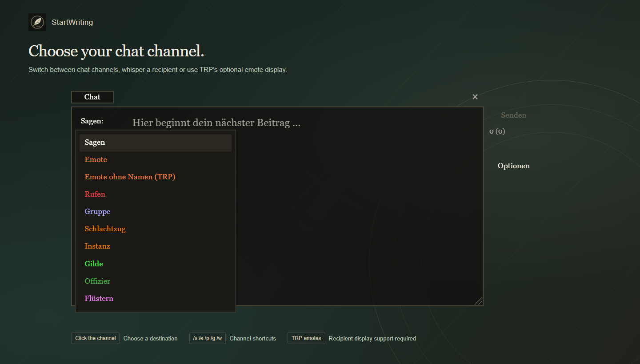Click the StartWriting quill logo icon

37,22
